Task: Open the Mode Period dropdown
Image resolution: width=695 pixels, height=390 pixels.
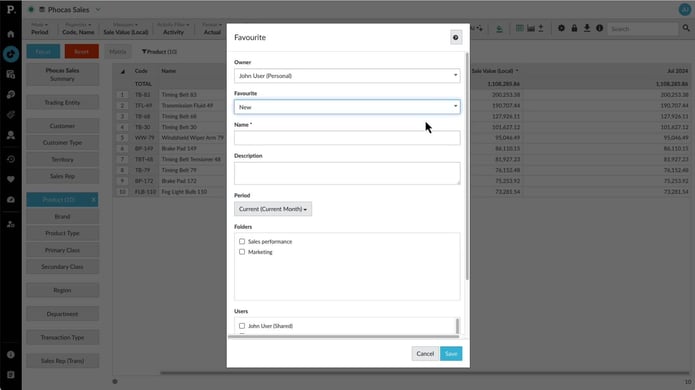Action: pyautogui.click(x=39, y=29)
